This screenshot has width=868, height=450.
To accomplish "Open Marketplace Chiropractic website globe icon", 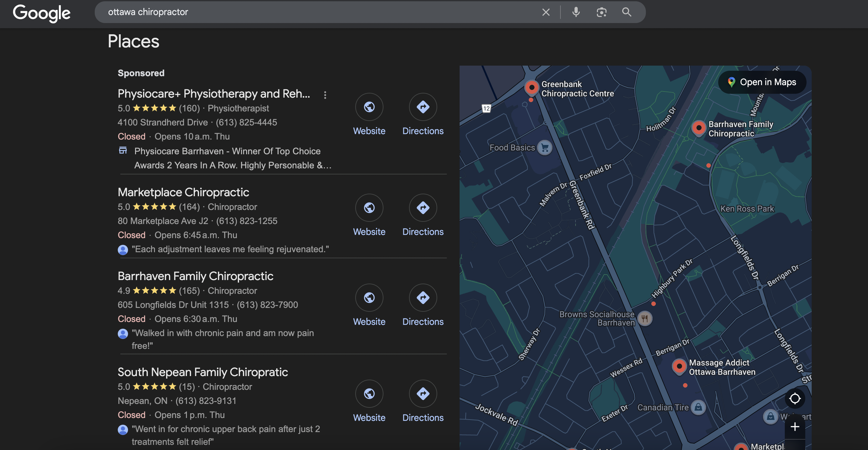I will click(x=369, y=208).
